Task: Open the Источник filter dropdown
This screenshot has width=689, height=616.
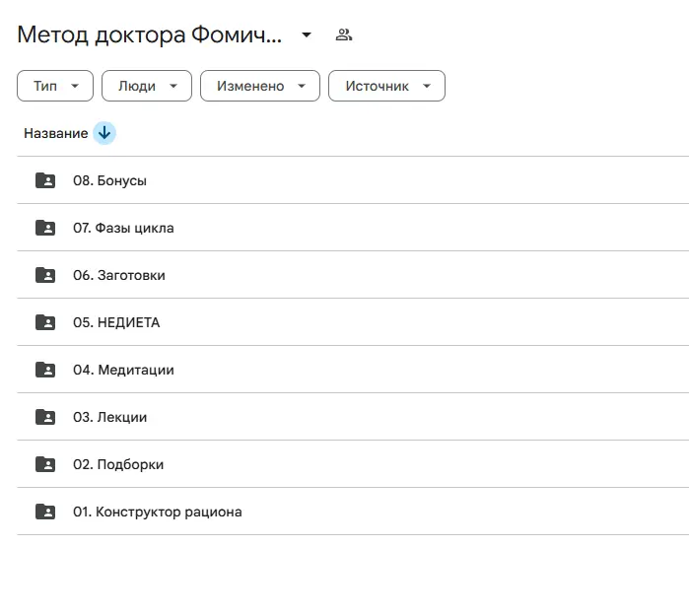Action: 386,86
